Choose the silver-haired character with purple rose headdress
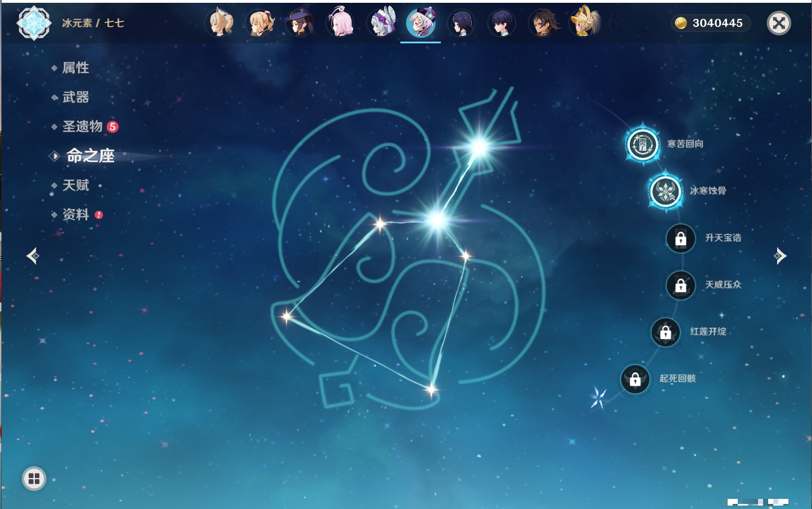 pos(381,23)
